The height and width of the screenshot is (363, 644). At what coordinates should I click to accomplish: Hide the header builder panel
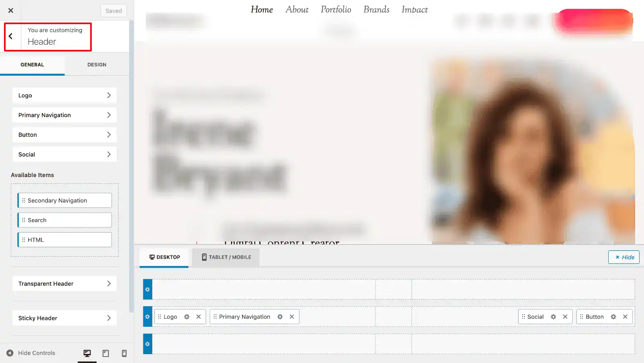point(624,257)
